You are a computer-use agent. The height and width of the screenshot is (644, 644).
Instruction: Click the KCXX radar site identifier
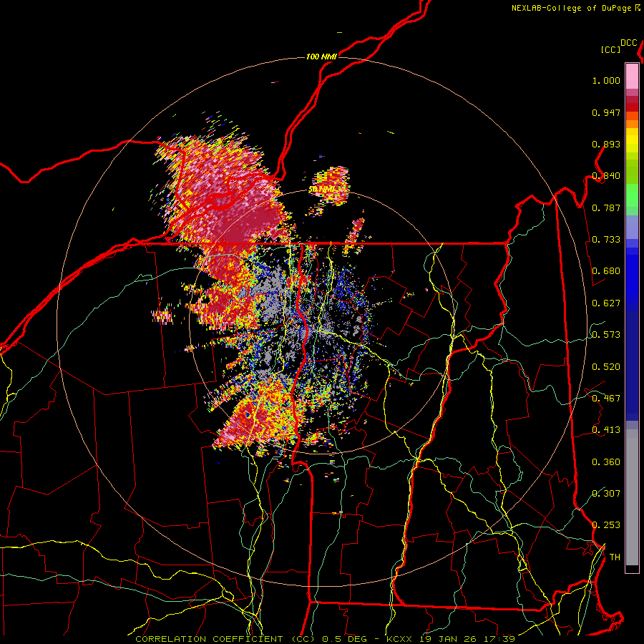[x=399, y=639]
